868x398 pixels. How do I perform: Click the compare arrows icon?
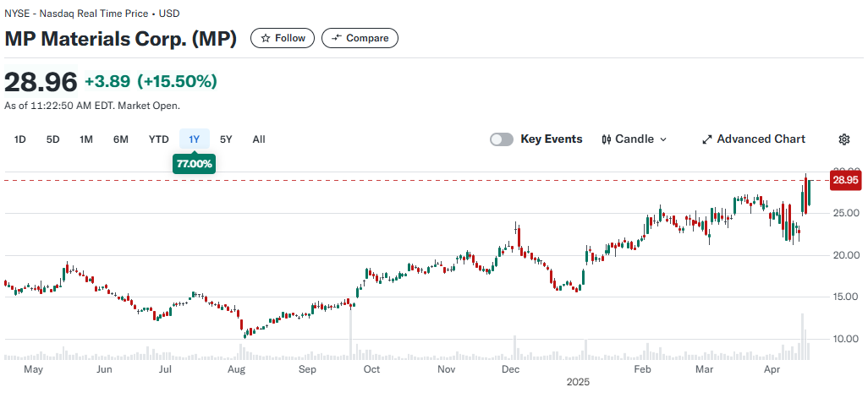(x=336, y=38)
